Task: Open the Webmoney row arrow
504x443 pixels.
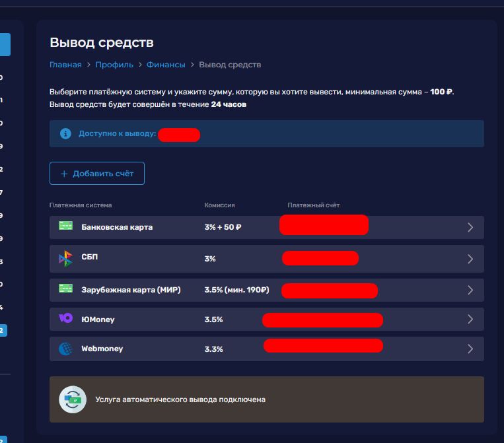Action: (x=470, y=349)
